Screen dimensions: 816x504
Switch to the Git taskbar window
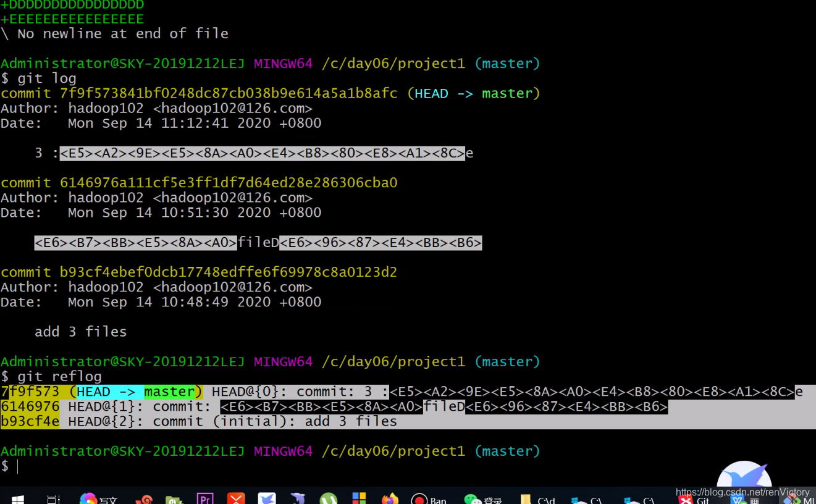coord(694,499)
